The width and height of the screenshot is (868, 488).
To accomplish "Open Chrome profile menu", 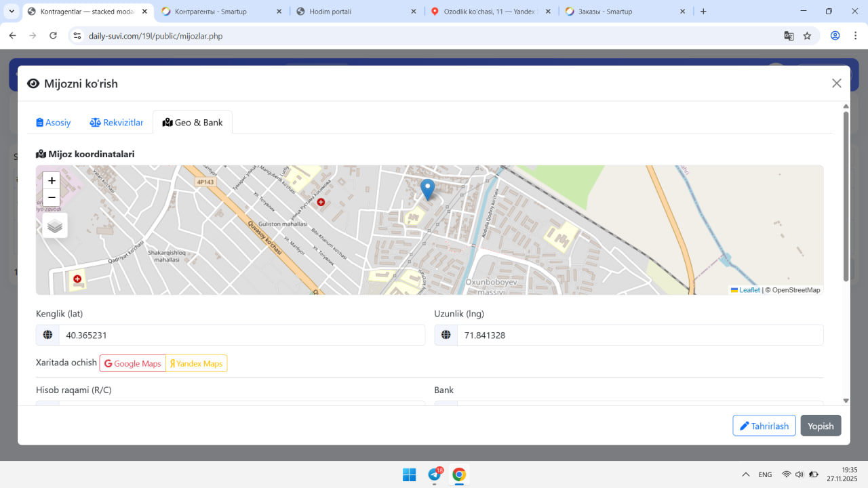I will point(835,36).
